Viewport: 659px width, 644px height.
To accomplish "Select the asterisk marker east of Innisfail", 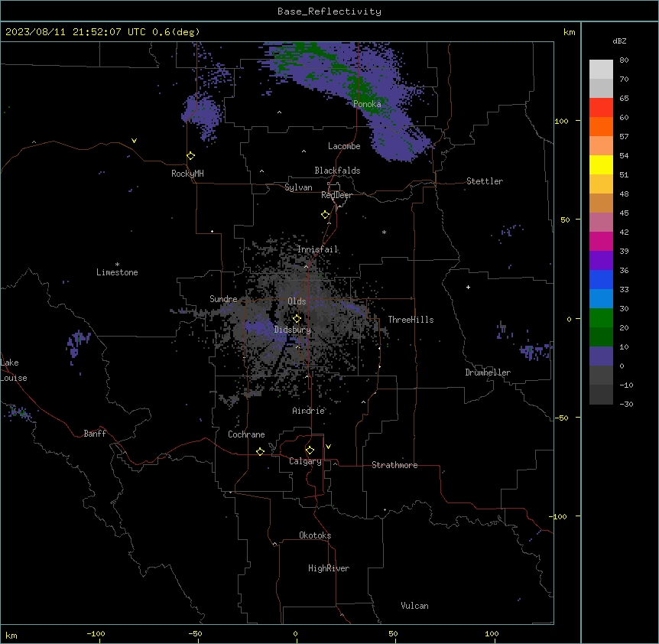I will [x=384, y=232].
